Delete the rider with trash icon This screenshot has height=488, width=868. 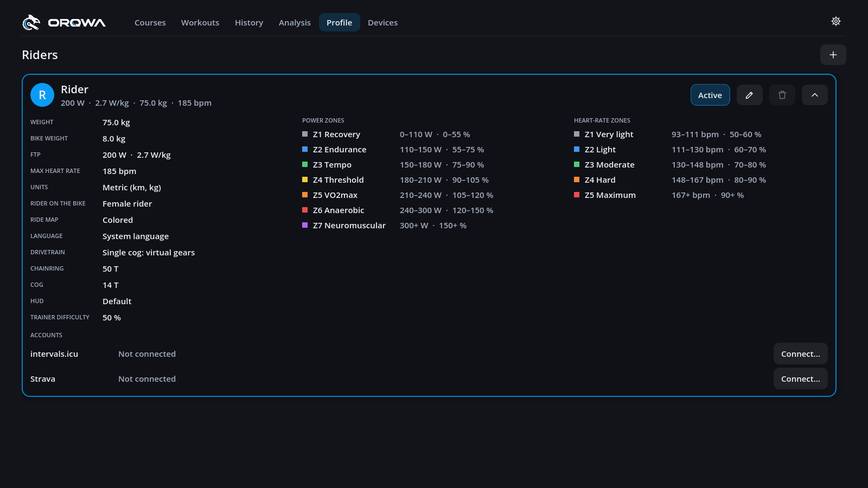click(782, 95)
